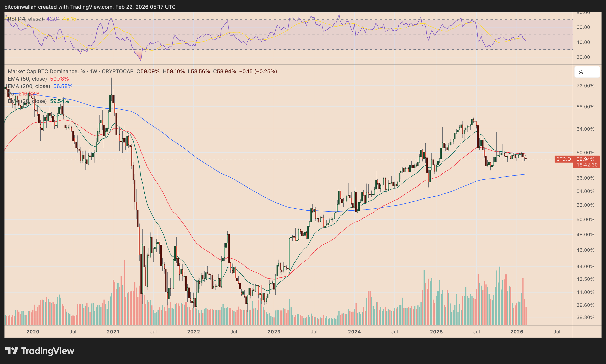Click the yellow RSI average value 45.15

[x=70, y=19]
